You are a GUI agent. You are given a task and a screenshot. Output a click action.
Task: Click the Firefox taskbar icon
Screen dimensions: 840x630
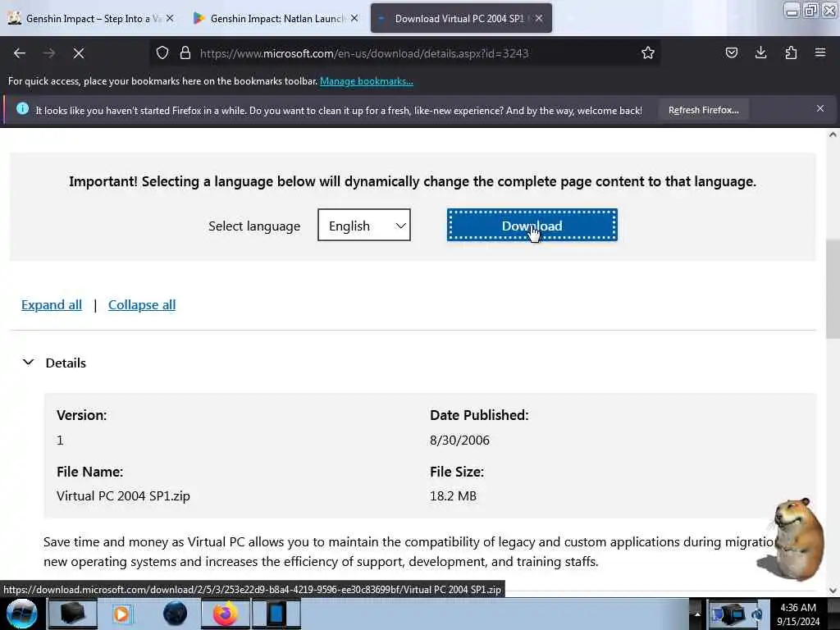click(x=226, y=614)
